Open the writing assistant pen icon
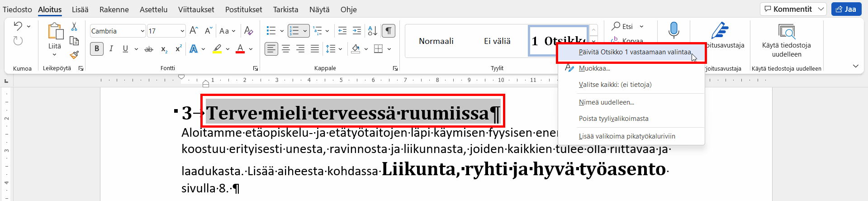This screenshot has width=868, height=201. click(x=719, y=30)
